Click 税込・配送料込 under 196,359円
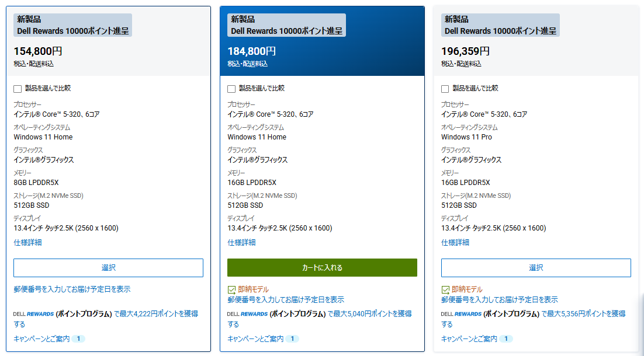 (461, 64)
